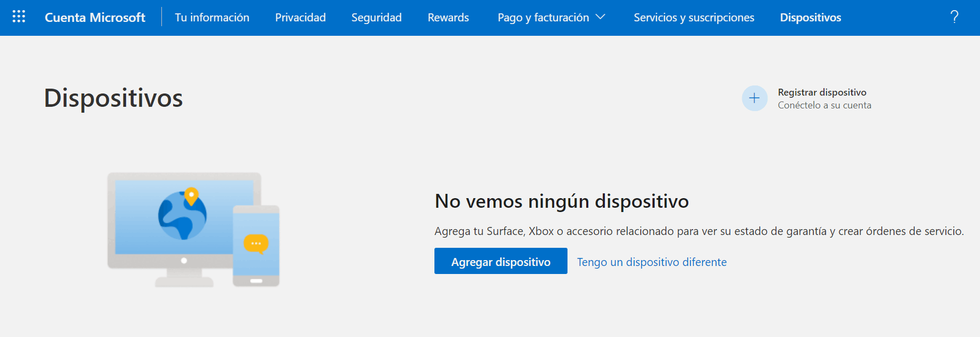Click the Agrega tu Surface description text
This screenshot has height=337, width=980.
click(699, 231)
